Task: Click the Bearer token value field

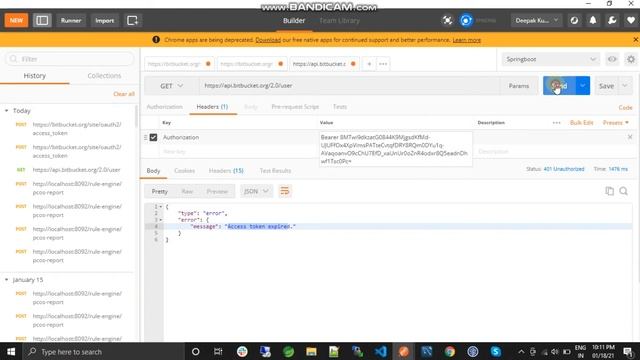Action: 395,149
